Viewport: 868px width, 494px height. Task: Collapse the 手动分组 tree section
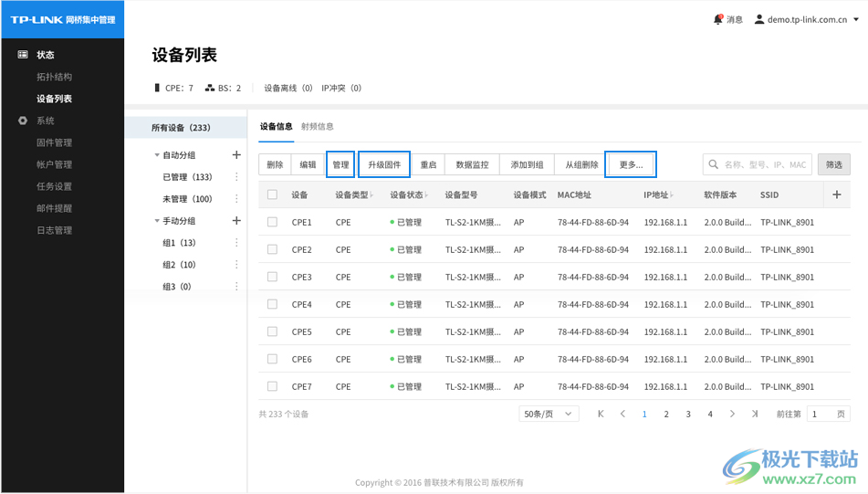pyautogui.click(x=157, y=220)
